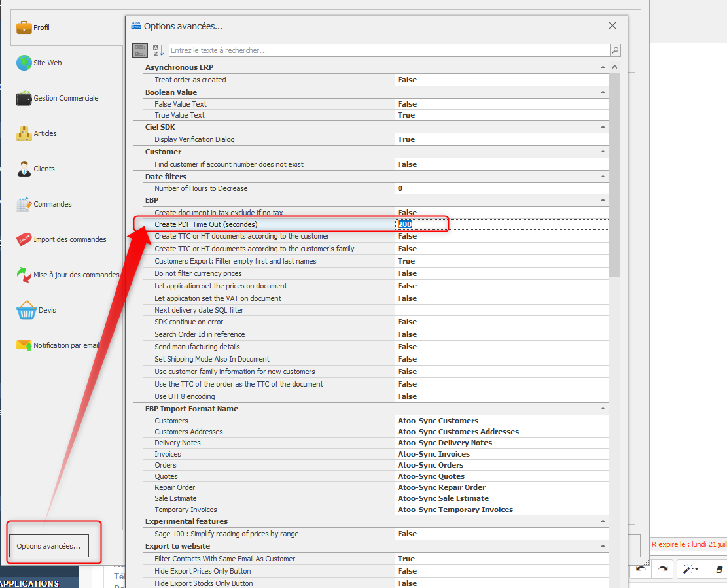Viewport: 727px width, 588px height.
Task: Select Atoo-Sync Customers Addresses value
Action: (502, 432)
